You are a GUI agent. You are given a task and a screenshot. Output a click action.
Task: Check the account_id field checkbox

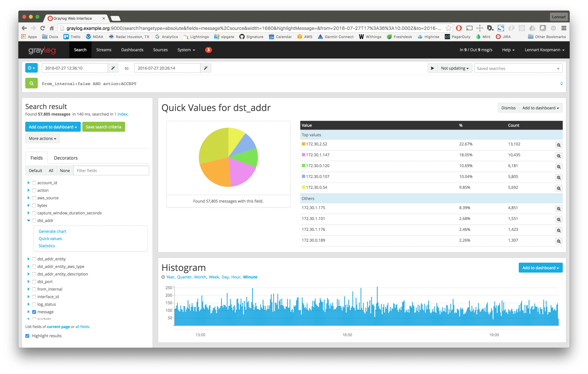click(34, 183)
